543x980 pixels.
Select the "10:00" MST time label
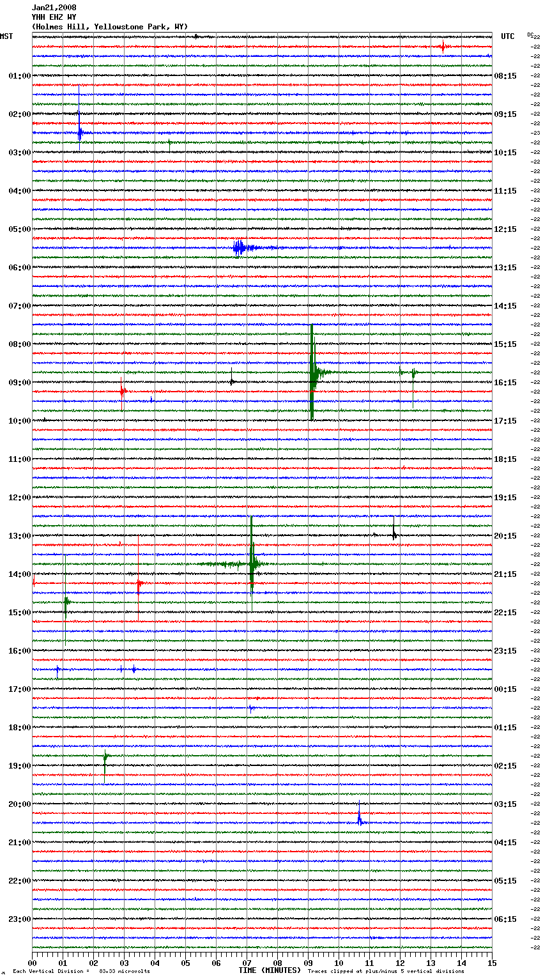[x=20, y=421]
